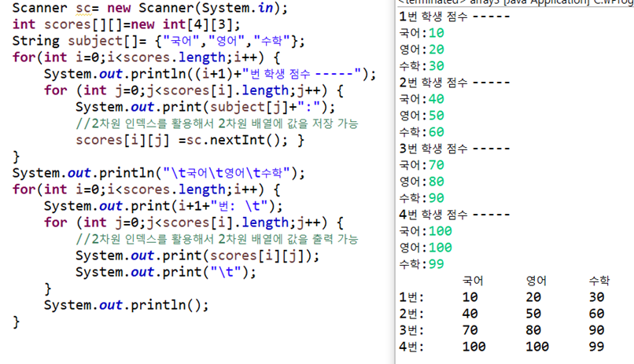Click the comment ending with '값을 저장 가능'

click(x=217, y=123)
